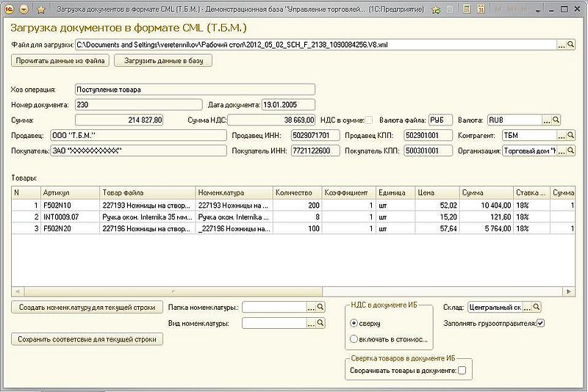
Task: Click the Артикул column header
Action: [71, 192]
